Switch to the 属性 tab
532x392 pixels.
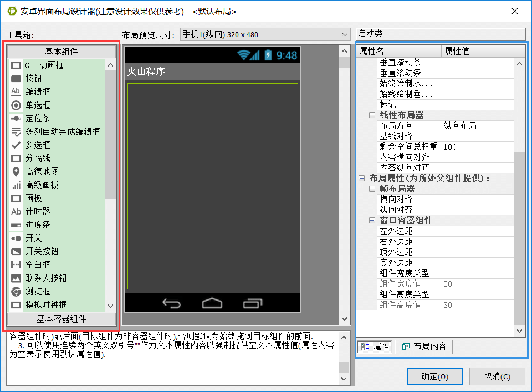tap(375, 347)
